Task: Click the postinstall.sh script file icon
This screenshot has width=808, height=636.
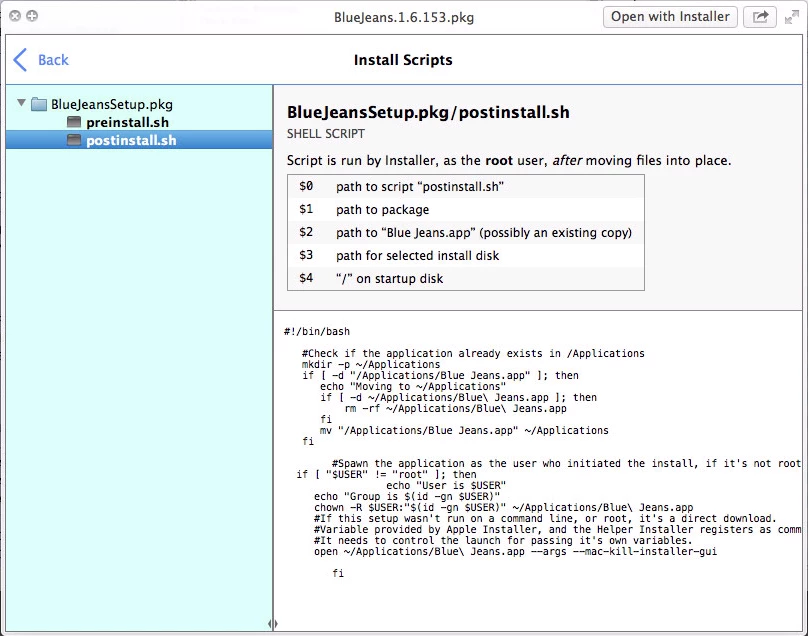Action: click(74, 140)
